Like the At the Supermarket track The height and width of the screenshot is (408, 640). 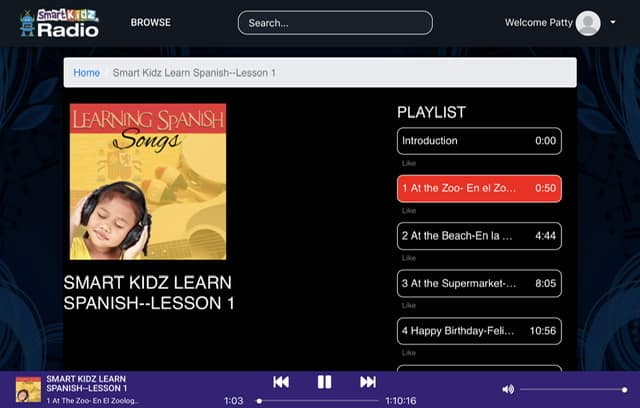[409, 305]
